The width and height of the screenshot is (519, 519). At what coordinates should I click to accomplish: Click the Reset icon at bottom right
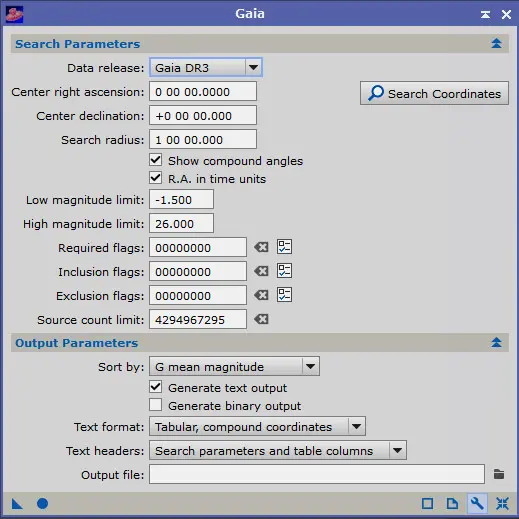point(502,503)
